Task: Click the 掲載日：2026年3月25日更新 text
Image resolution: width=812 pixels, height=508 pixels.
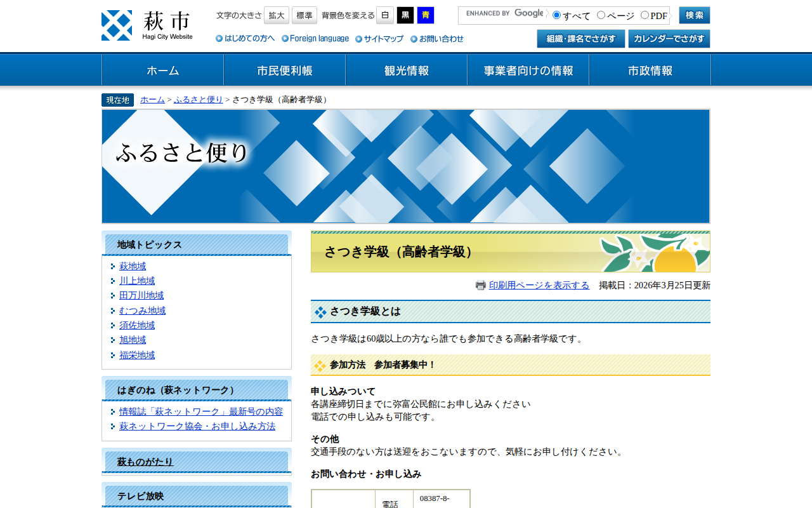Action: [655, 285]
